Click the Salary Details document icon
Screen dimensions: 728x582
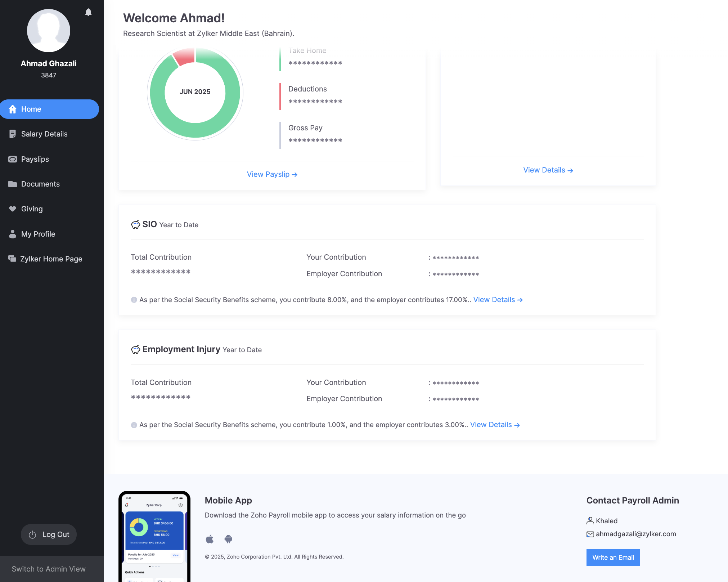pyautogui.click(x=13, y=134)
